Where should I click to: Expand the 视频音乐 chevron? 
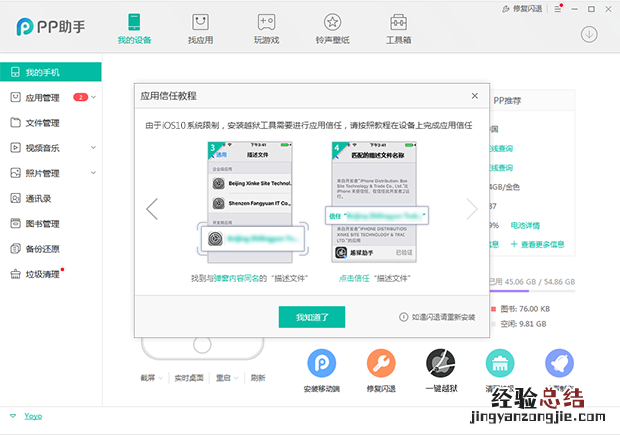pyautogui.click(x=94, y=148)
